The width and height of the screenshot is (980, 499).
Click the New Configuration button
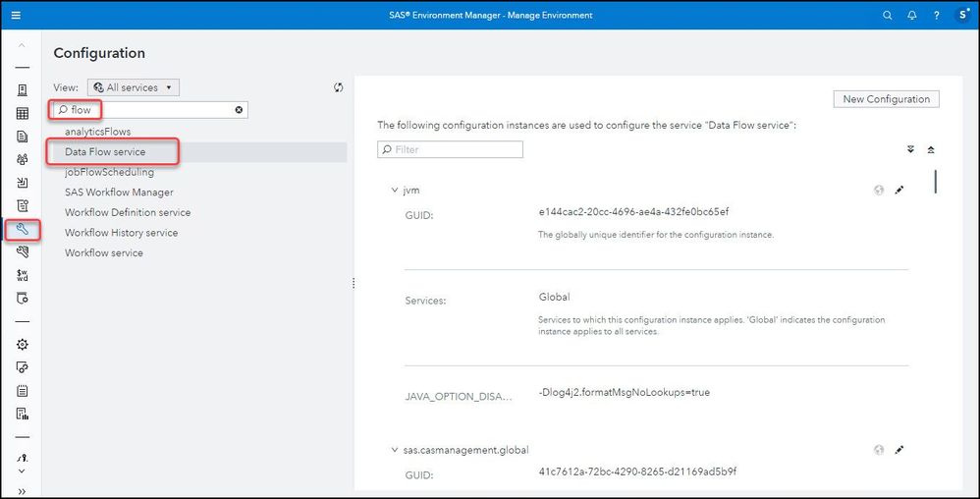point(886,99)
